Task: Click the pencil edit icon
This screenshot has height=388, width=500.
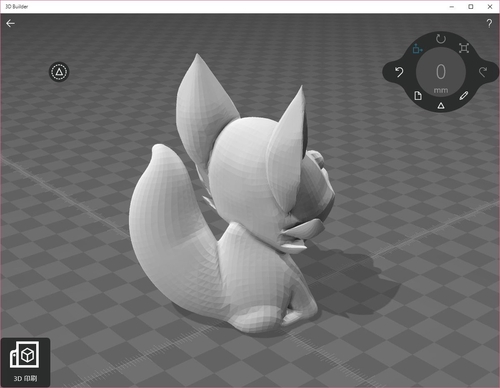Action: tap(464, 96)
